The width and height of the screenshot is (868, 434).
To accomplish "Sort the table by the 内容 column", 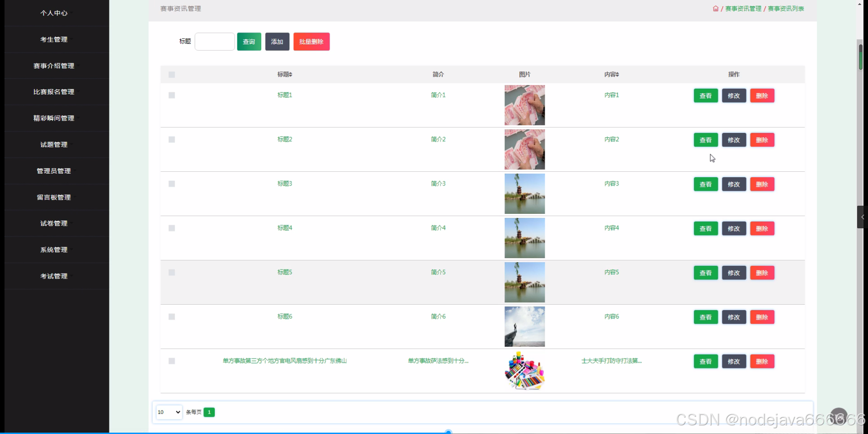I will tap(612, 74).
